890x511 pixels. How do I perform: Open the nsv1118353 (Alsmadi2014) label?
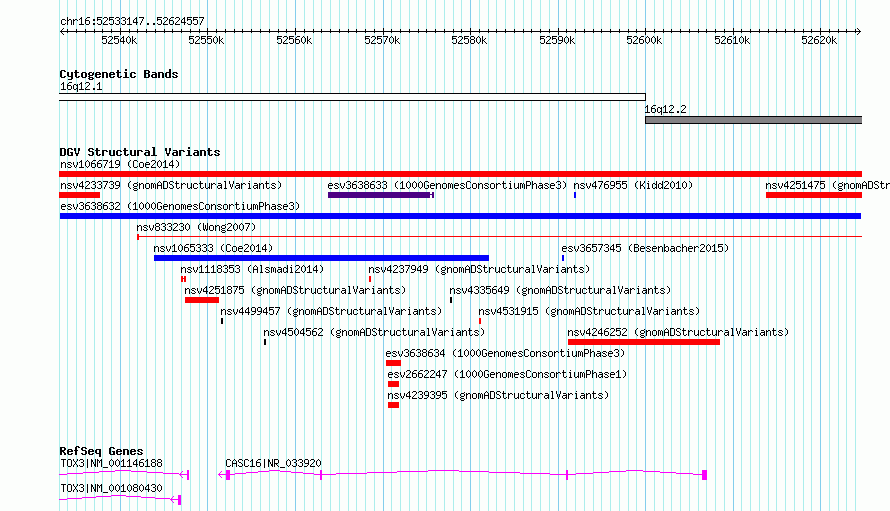(x=252, y=269)
